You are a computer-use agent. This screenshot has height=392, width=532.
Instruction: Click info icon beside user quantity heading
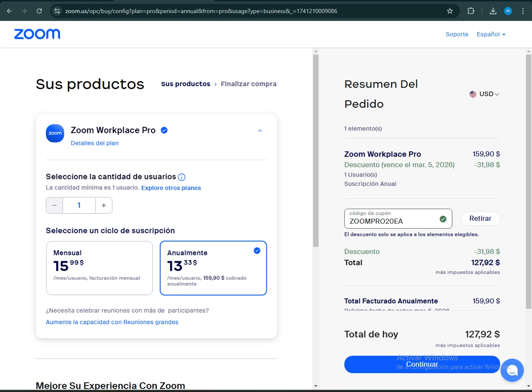coord(182,177)
